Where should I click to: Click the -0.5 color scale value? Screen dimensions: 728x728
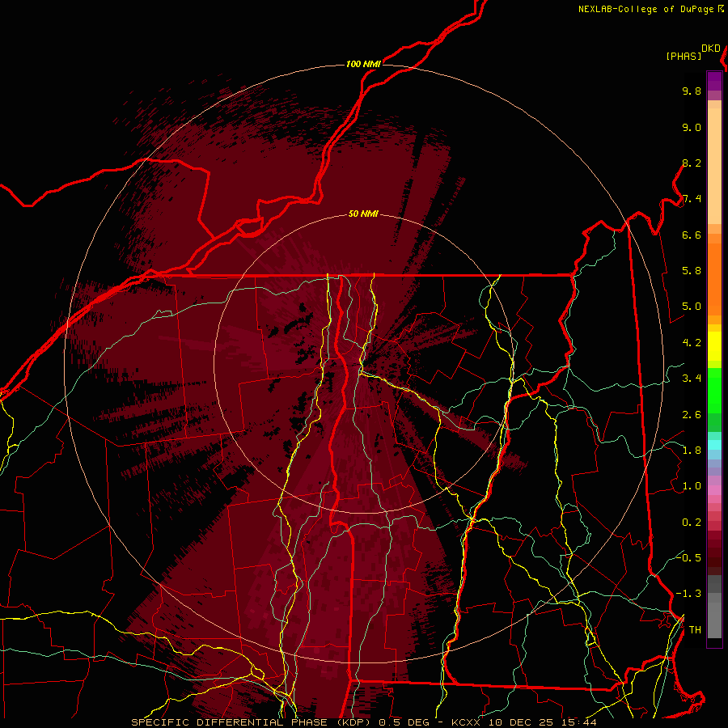tap(688, 558)
